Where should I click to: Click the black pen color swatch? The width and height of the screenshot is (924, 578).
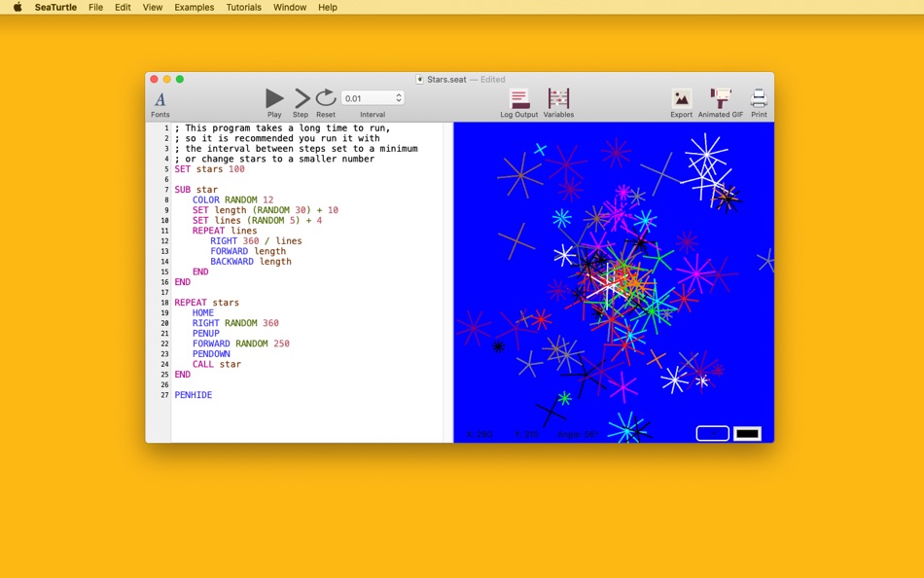[747, 434]
